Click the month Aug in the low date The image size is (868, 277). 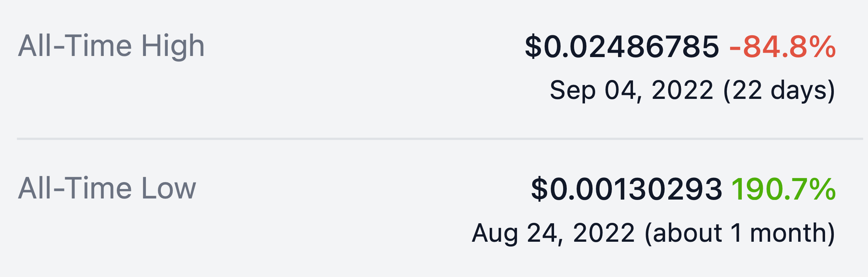pos(495,233)
